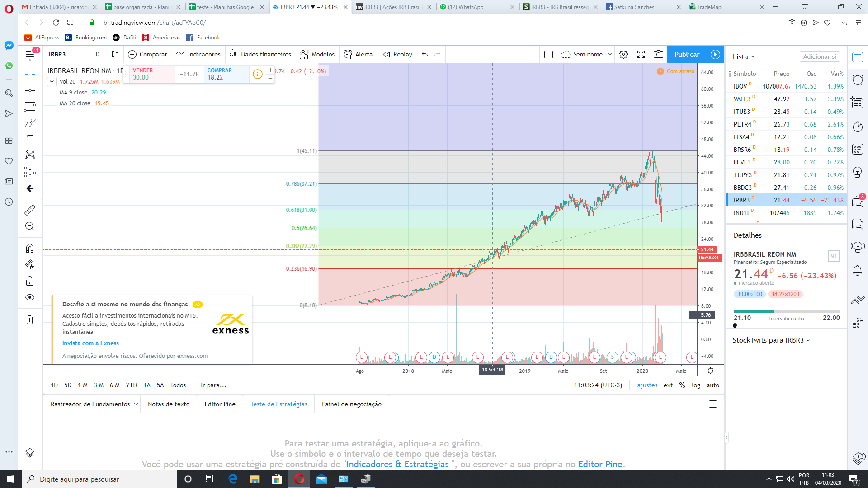Select the ruler measure tool

[x=30, y=210]
